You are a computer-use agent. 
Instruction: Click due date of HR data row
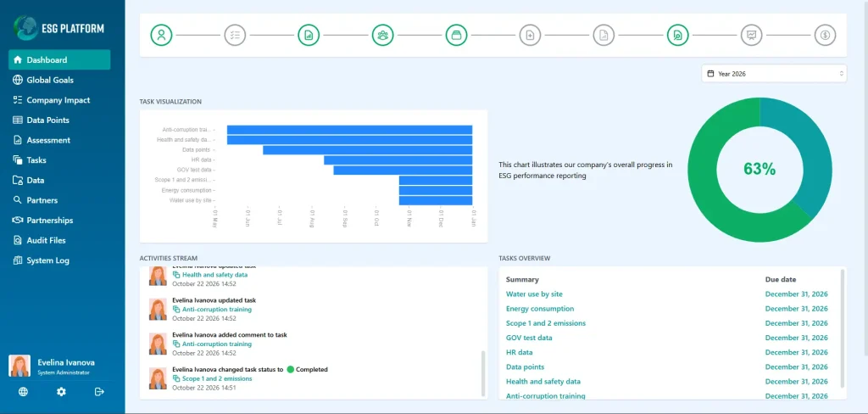click(797, 352)
